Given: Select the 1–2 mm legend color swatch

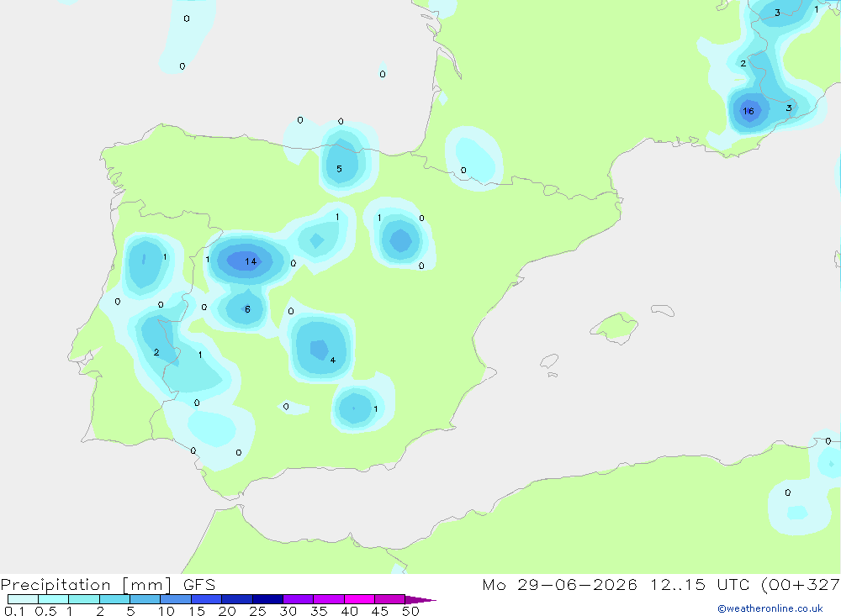Looking at the screenshot, I should coord(84,599).
